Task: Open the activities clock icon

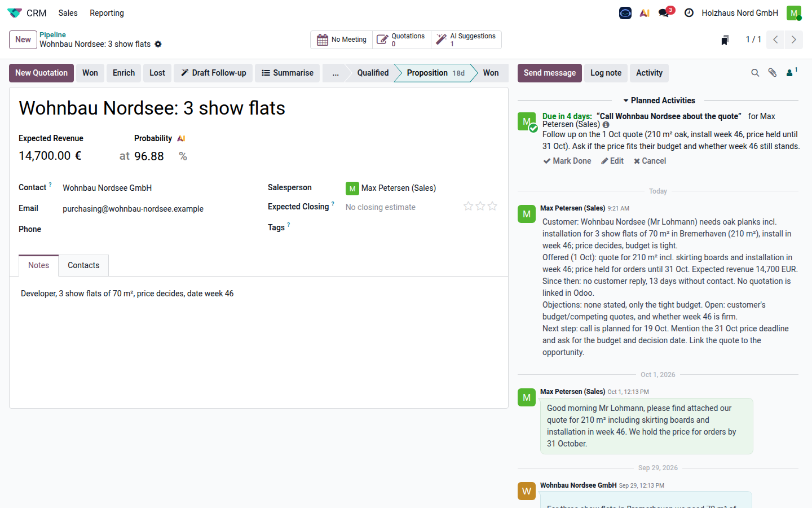Action: 689,12
